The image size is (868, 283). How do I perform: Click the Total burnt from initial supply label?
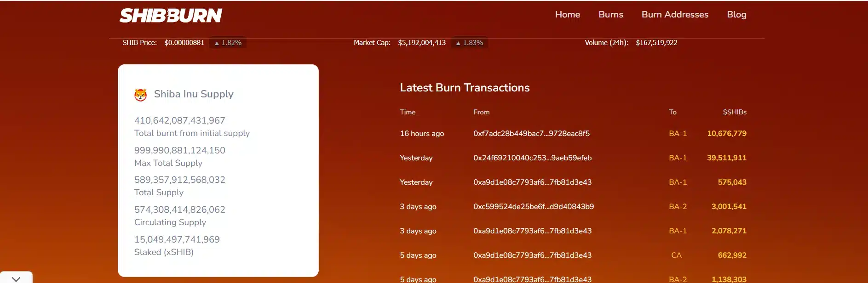192,133
